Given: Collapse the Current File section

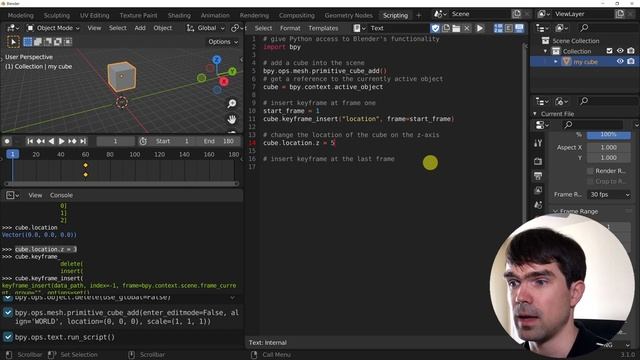Looking at the screenshot, I should pos(535,113).
